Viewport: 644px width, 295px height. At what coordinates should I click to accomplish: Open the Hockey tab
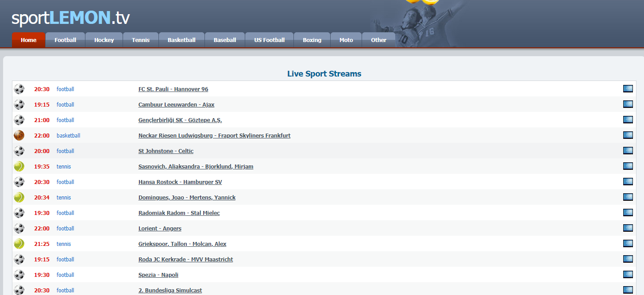(104, 40)
